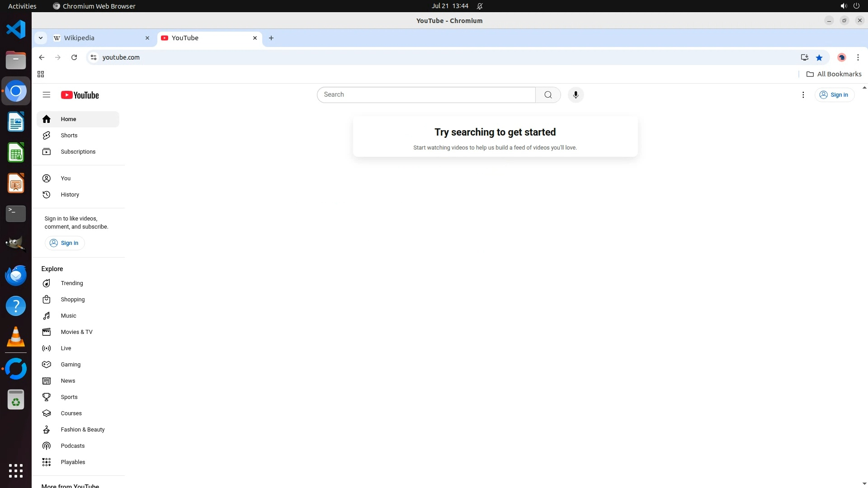The width and height of the screenshot is (868, 488).
Task: Open the Gaming category
Action: tap(71, 365)
